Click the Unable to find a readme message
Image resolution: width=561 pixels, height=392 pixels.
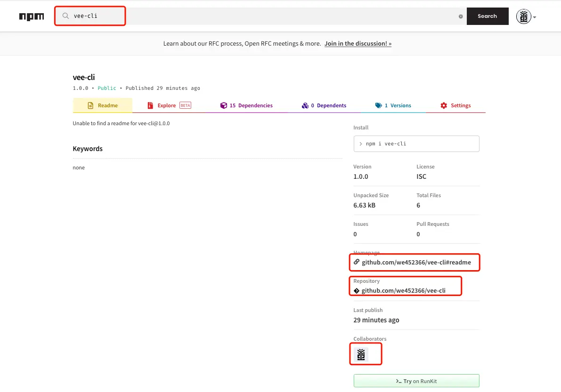click(x=121, y=123)
